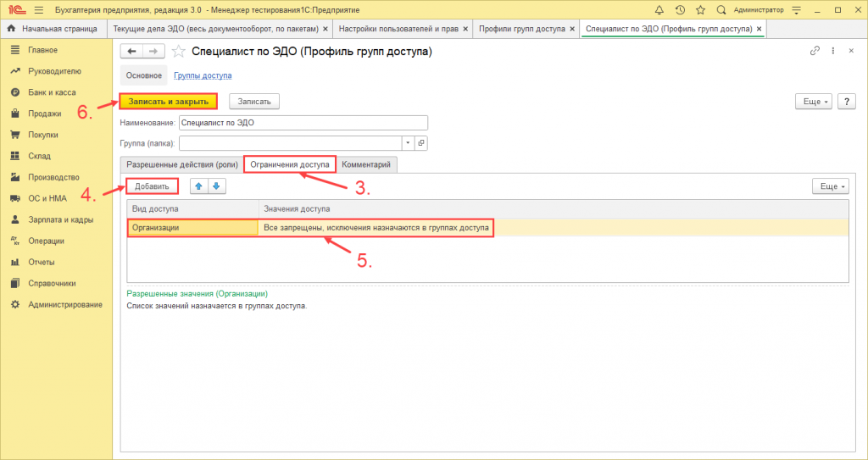Go forward with right arrow button
The width and height of the screenshot is (868, 460).
pyautogui.click(x=153, y=52)
